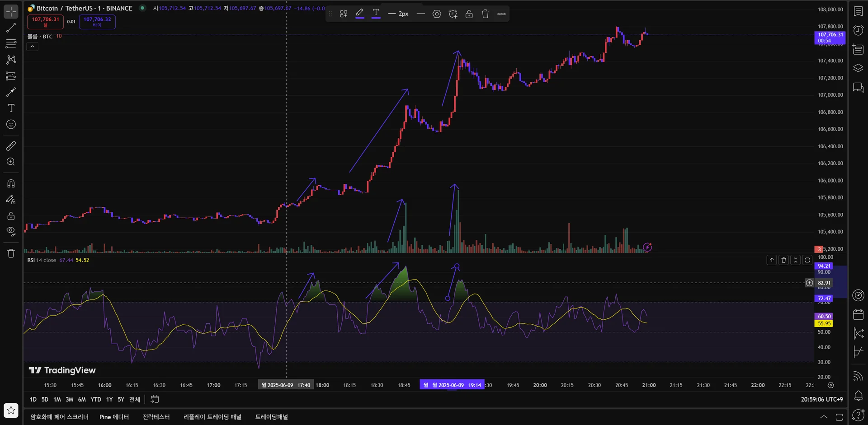Open the notifications bell icon

pyautogui.click(x=858, y=396)
